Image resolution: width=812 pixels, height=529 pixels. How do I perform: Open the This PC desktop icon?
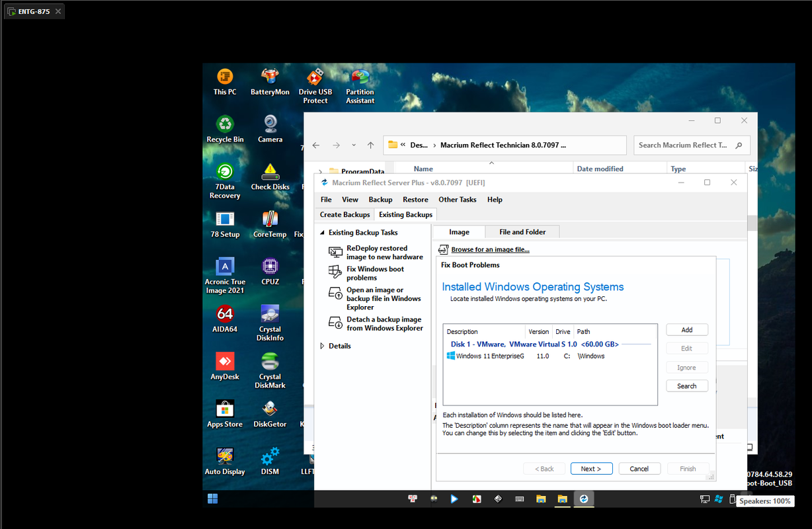(225, 82)
